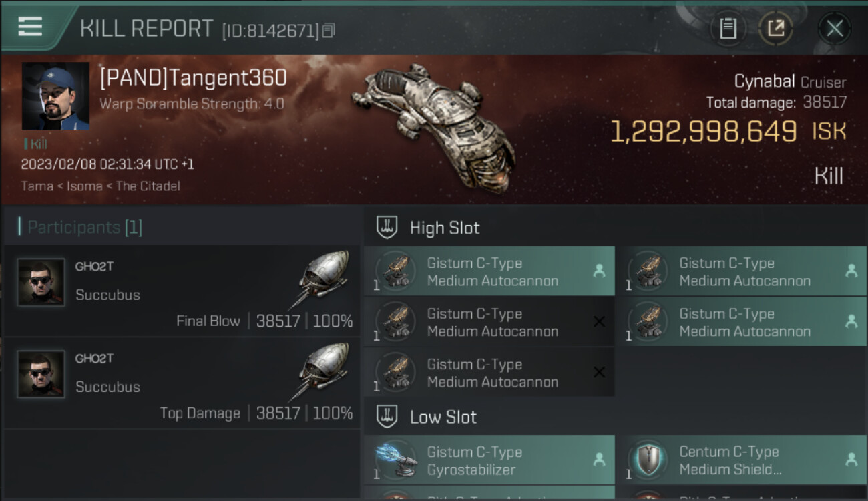Open Tangent360's pilot portrait

pos(55,96)
